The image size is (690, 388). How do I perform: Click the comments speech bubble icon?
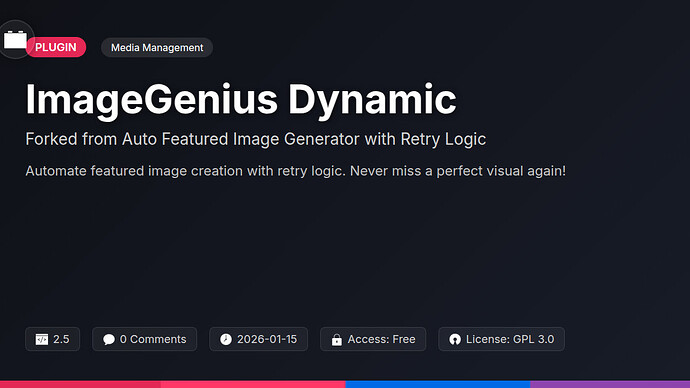point(109,339)
